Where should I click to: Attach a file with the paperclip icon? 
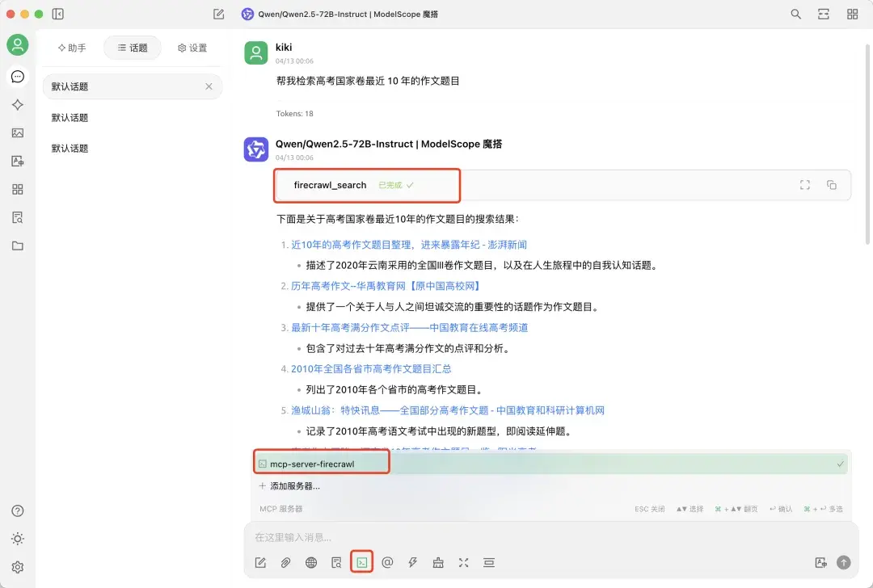pos(285,562)
